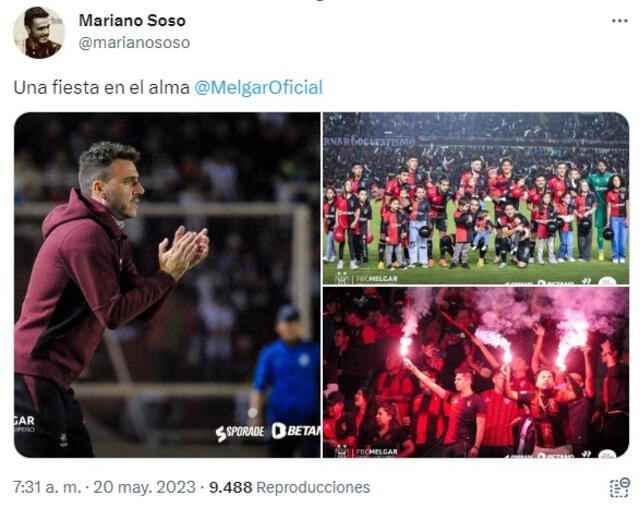
Task: Click the display name Mariano Soso
Action: (131, 20)
